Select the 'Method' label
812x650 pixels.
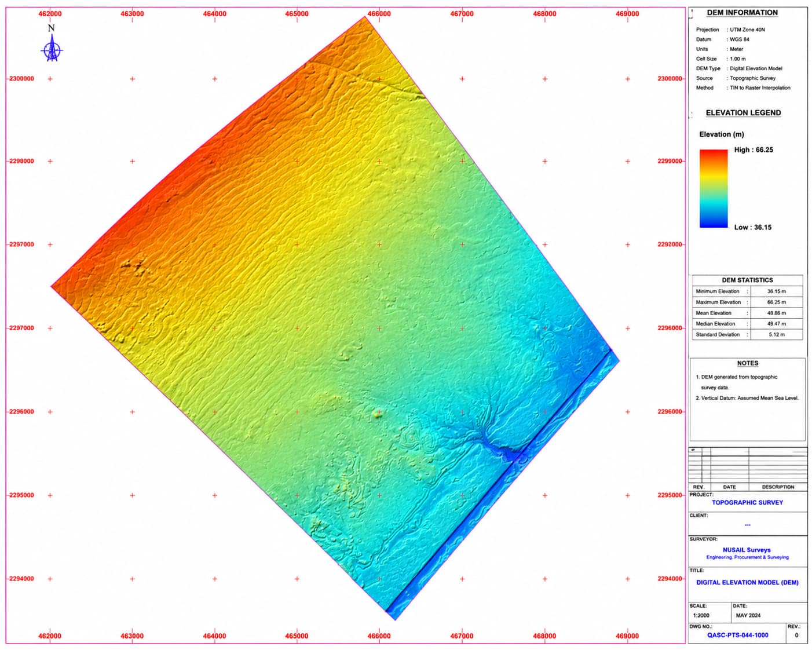coord(704,88)
